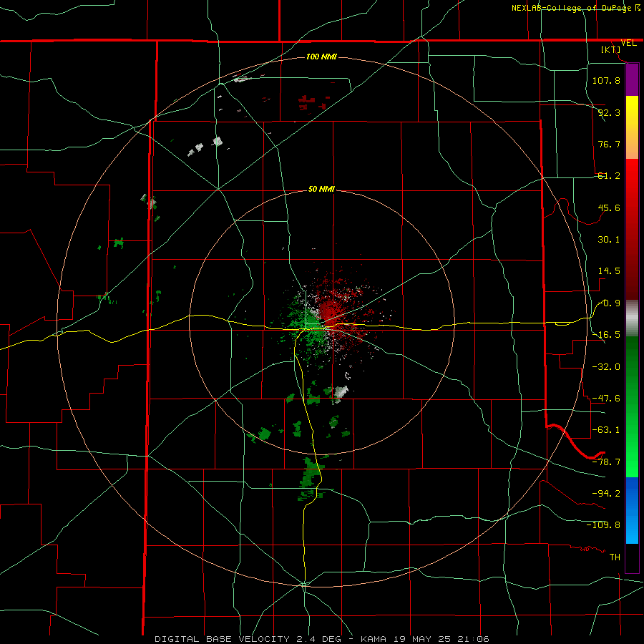Click the -94.2 legend value
Image resolution: width=644 pixels, height=644 pixels.
pyautogui.click(x=606, y=493)
